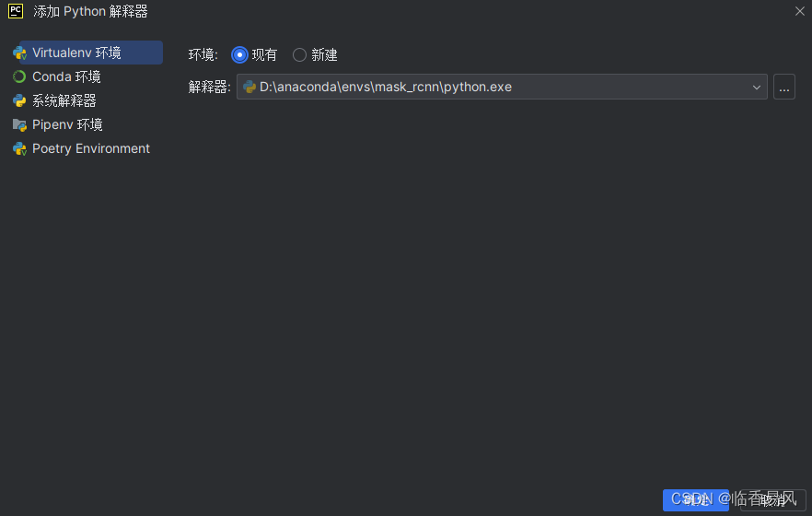
Task: Browse interpreter with the ... button
Action: point(784,87)
